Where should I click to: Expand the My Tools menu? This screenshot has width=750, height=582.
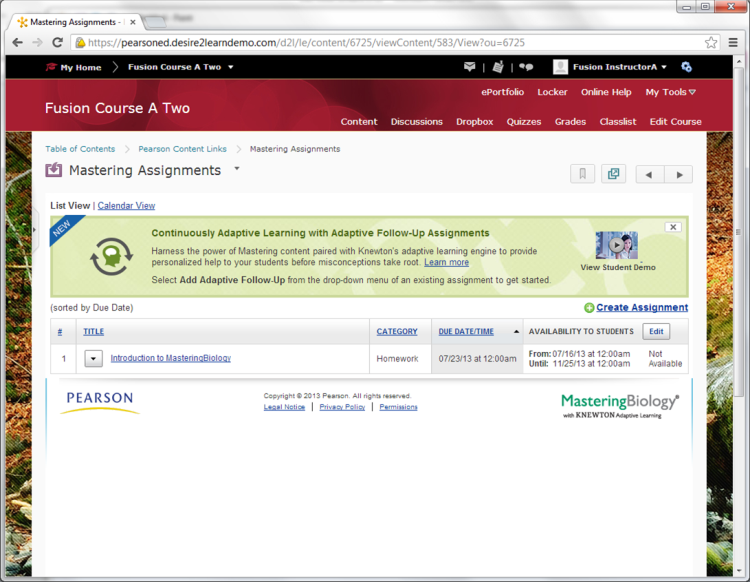click(x=670, y=92)
